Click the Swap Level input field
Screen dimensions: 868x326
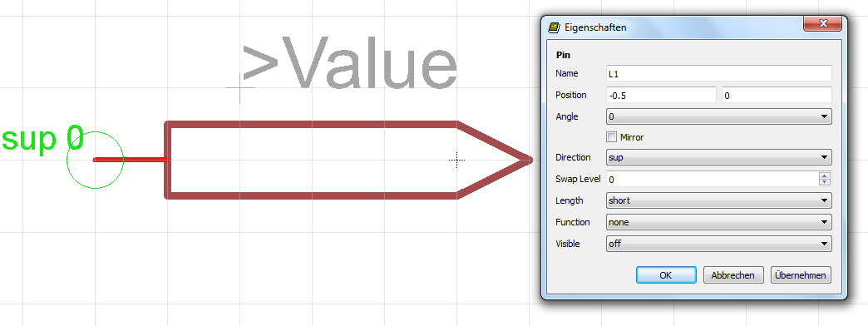[x=713, y=180]
